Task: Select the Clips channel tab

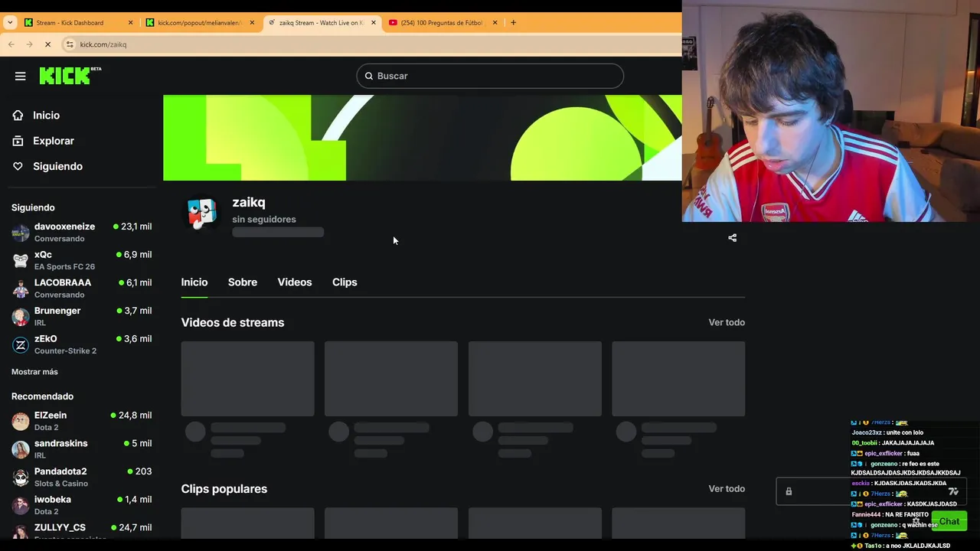Action: click(x=345, y=282)
